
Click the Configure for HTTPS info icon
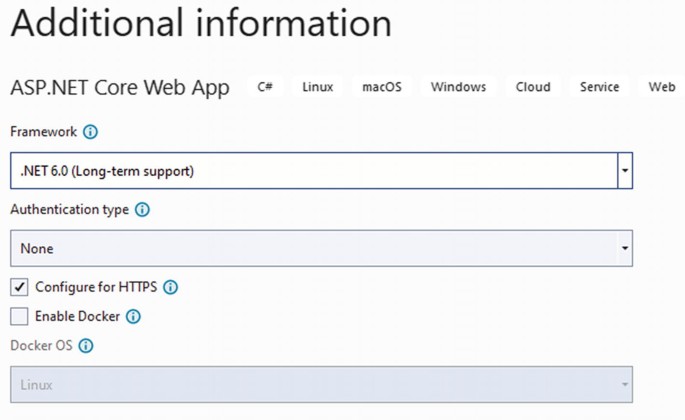tap(170, 287)
